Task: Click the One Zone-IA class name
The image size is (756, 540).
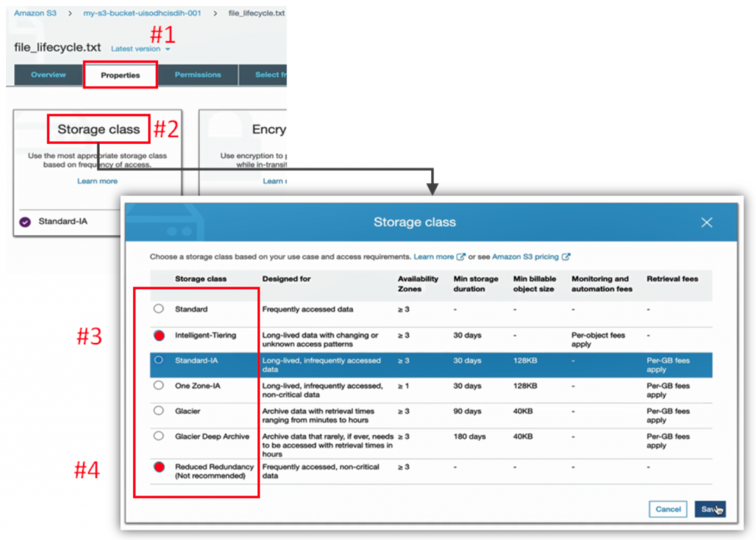Action: pyautogui.click(x=198, y=386)
